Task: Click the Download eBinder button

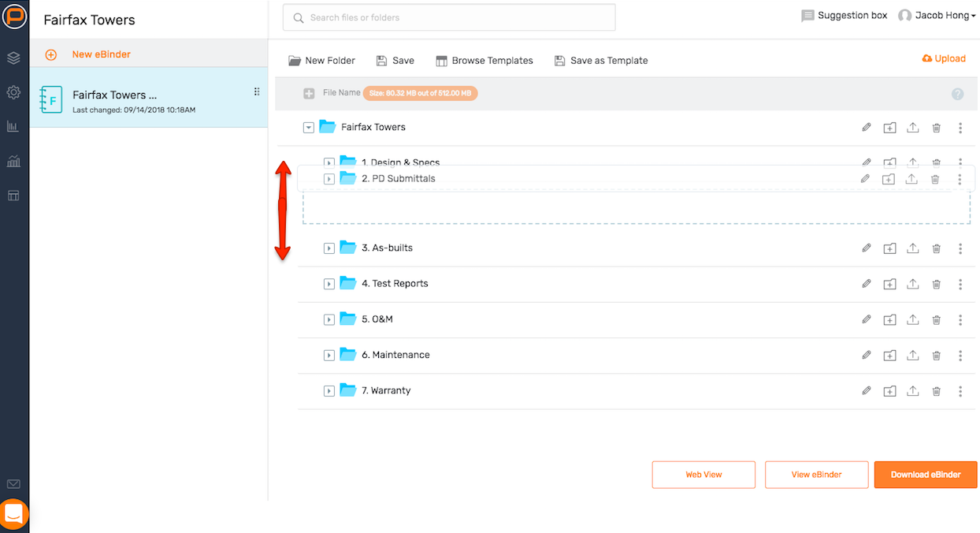Action: [926, 475]
